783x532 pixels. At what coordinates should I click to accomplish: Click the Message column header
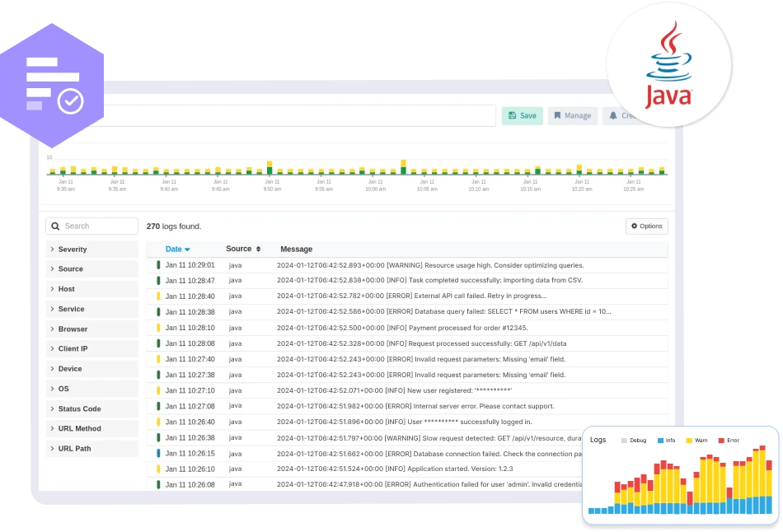coord(296,249)
